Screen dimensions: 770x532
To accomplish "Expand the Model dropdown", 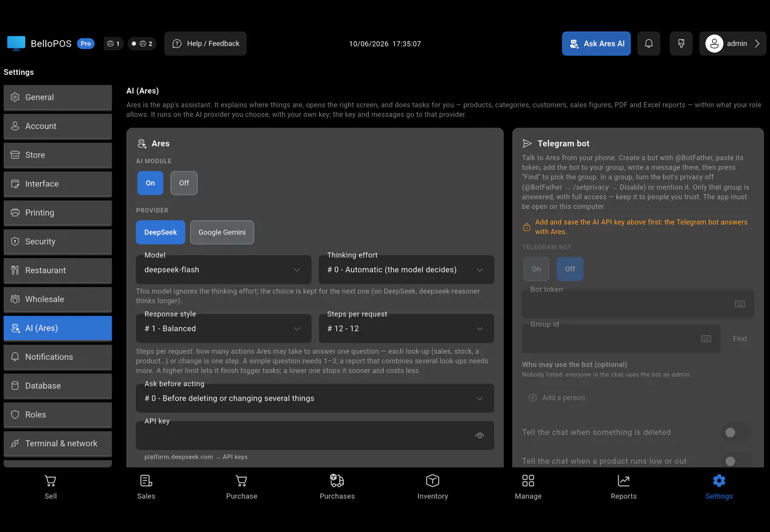I will point(223,270).
